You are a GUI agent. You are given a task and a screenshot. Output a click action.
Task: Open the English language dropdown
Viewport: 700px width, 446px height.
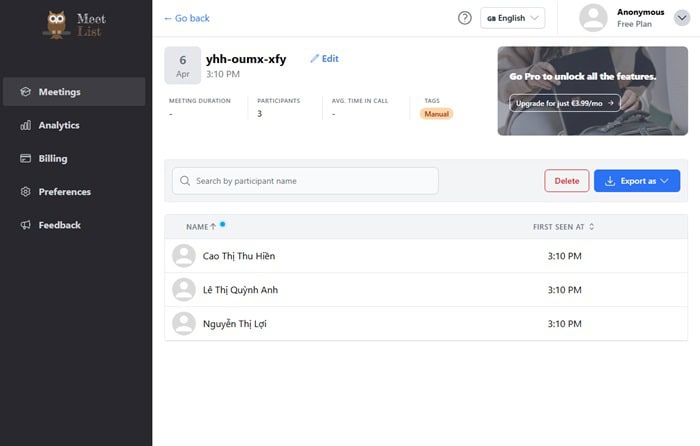click(512, 18)
